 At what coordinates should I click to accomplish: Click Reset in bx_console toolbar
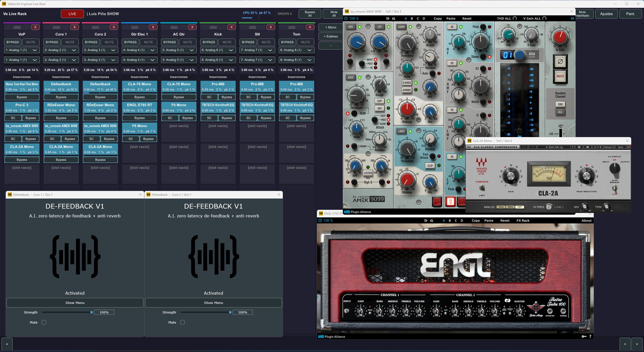[x=467, y=18]
